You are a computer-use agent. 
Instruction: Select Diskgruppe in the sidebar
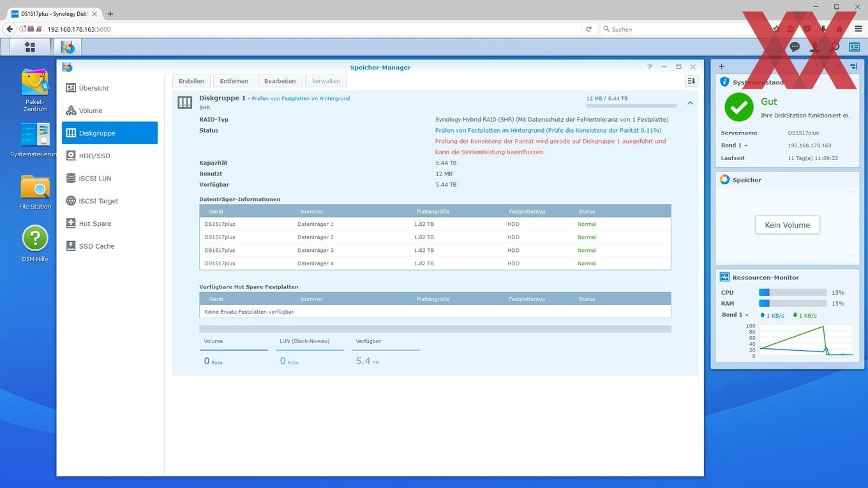coord(109,133)
